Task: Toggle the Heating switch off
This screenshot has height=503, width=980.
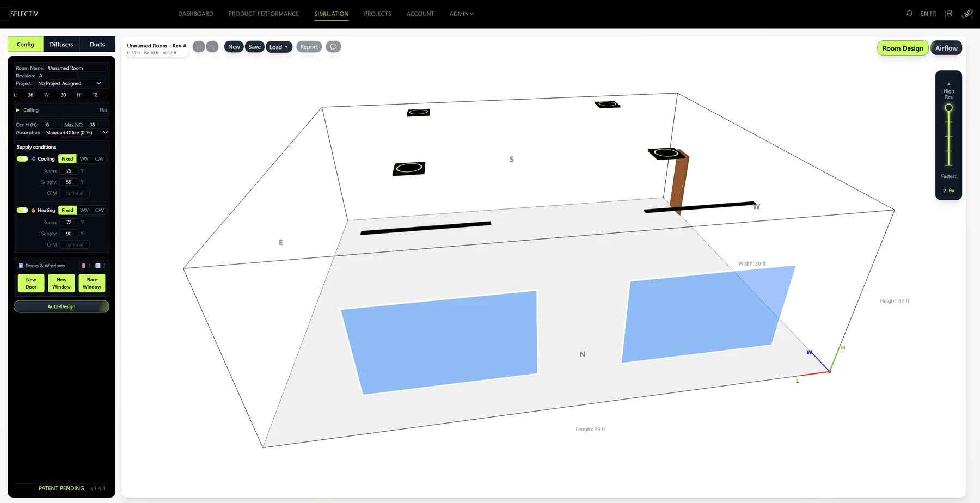Action: point(22,210)
